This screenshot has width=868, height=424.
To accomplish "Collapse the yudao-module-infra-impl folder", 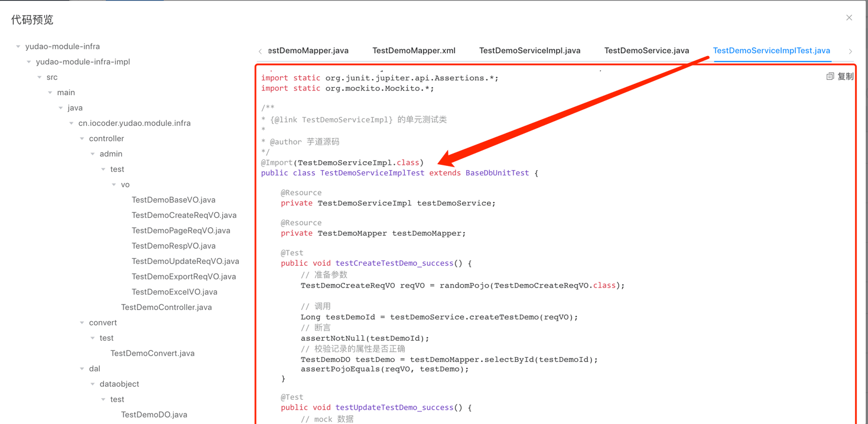I will coord(29,62).
